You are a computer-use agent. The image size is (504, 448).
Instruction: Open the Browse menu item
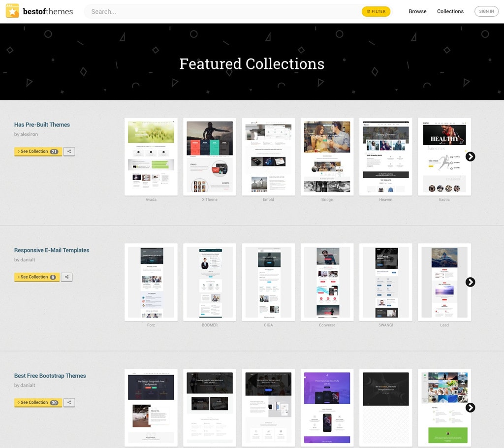pyautogui.click(x=417, y=11)
